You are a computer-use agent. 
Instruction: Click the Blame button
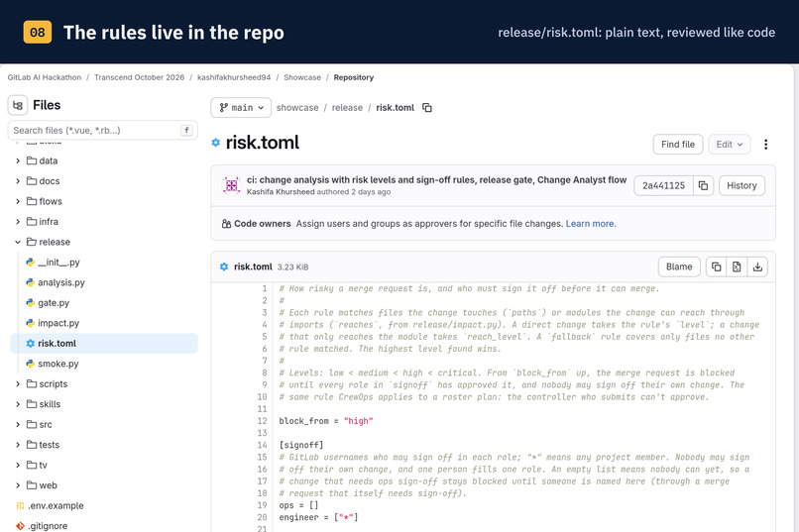pyautogui.click(x=679, y=266)
